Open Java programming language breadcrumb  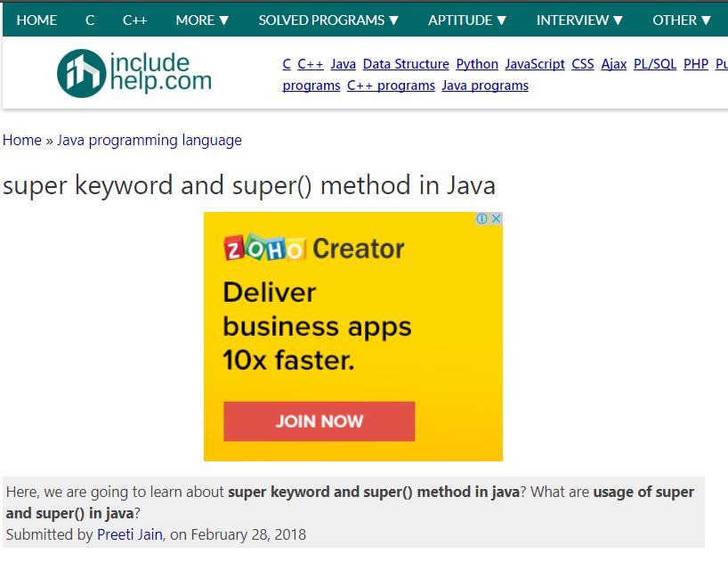click(150, 140)
